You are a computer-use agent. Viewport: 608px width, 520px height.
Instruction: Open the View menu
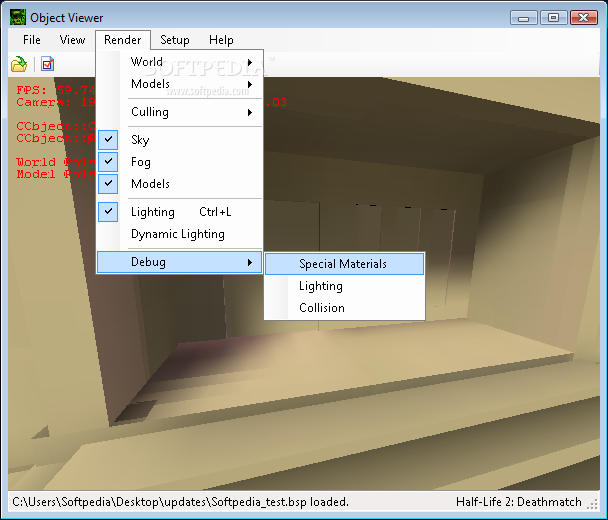pyautogui.click(x=72, y=40)
